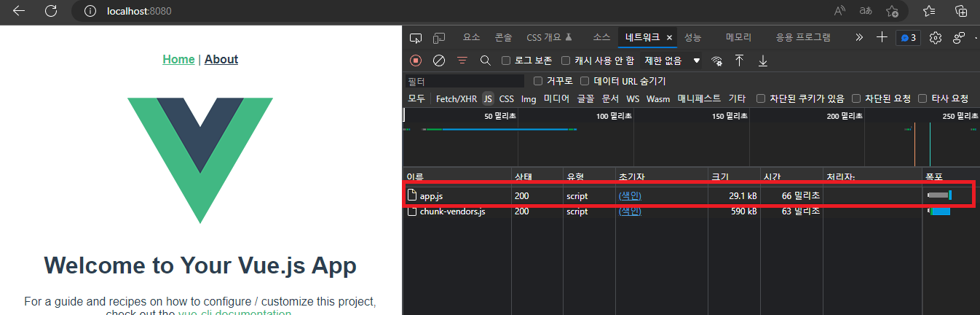Filter requests by 문서 type
Image resolution: width=980 pixels, height=315 pixels.
coord(610,98)
